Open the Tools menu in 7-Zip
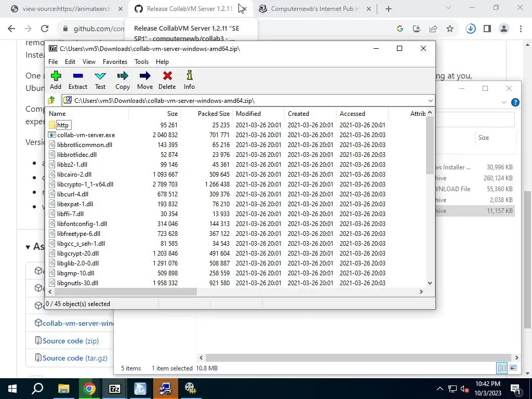Viewport: 532px width, 399px height. [x=141, y=62]
